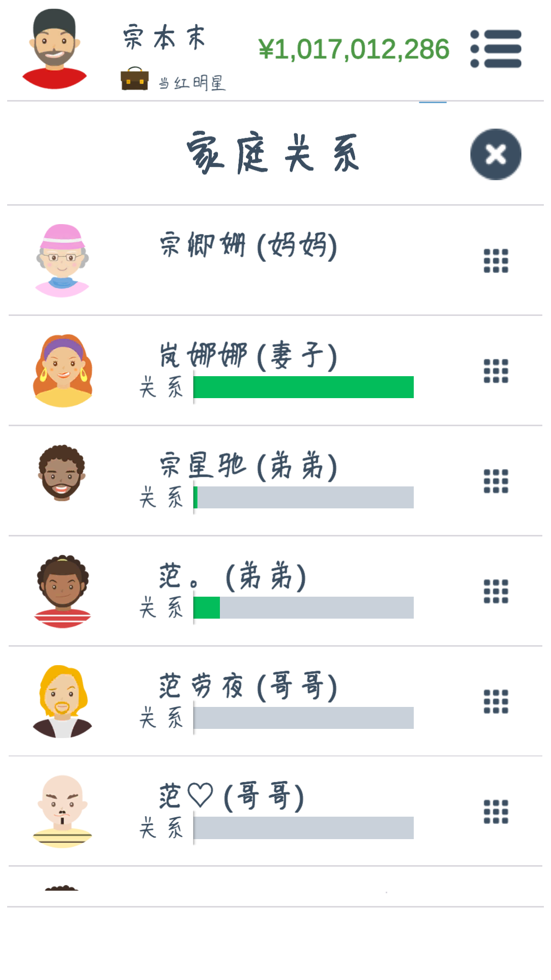The height and width of the screenshot is (980, 551).
Task: Select mother 宗卿姗's avatar
Action: click(62, 261)
